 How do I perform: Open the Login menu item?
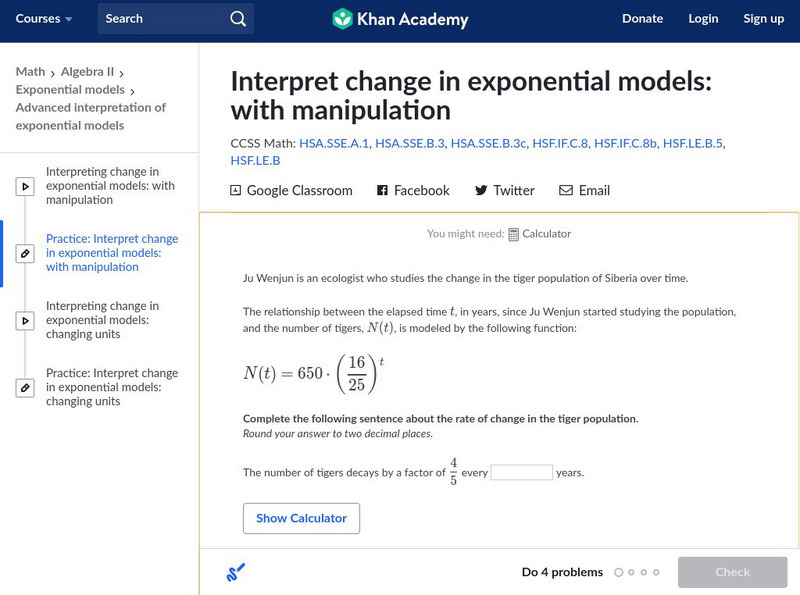(703, 19)
